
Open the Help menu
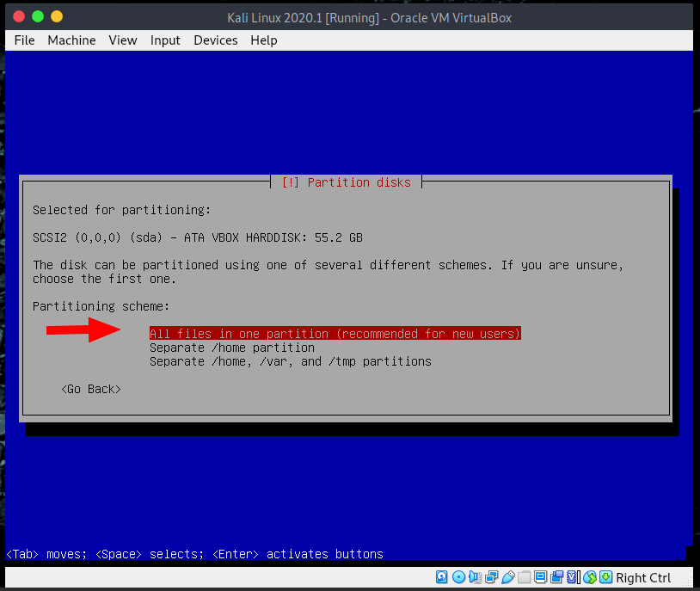264,40
